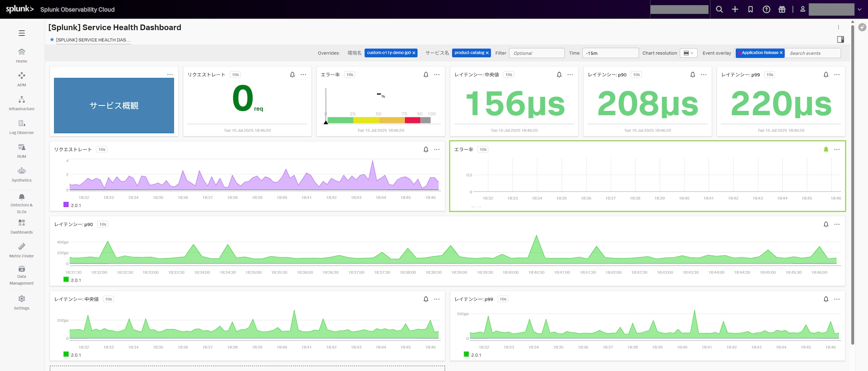Open menu on リクエストレート area chart
This screenshot has width=868, height=371.
pos(437,149)
